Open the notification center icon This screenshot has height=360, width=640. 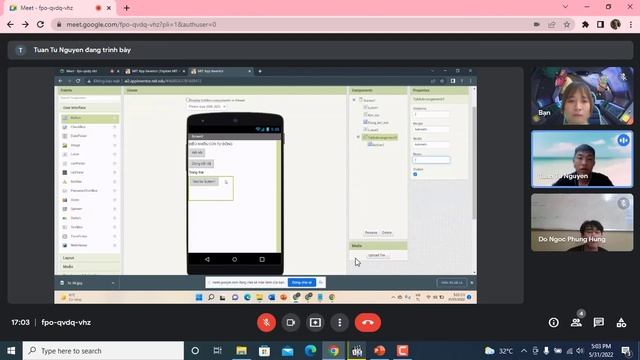click(626, 351)
